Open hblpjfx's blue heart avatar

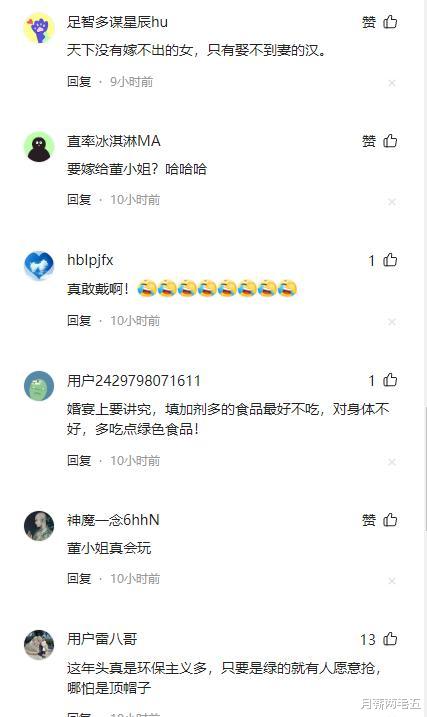39,266
